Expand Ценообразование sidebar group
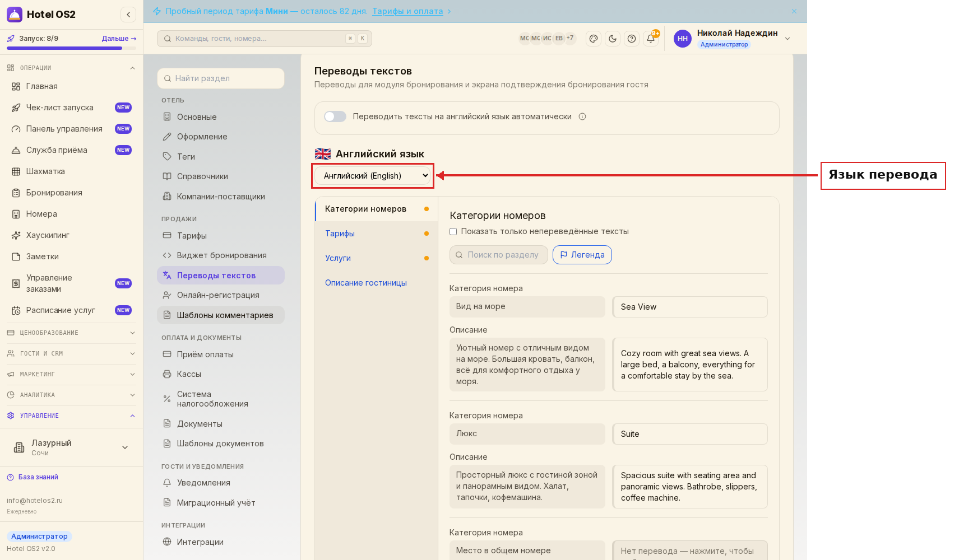The image size is (959, 560). [x=72, y=333]
